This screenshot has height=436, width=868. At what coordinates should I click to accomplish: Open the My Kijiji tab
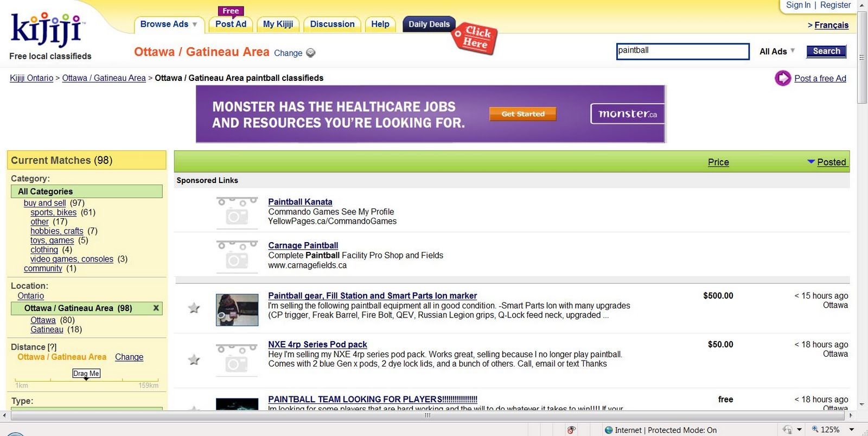click(x=278, y=24)
